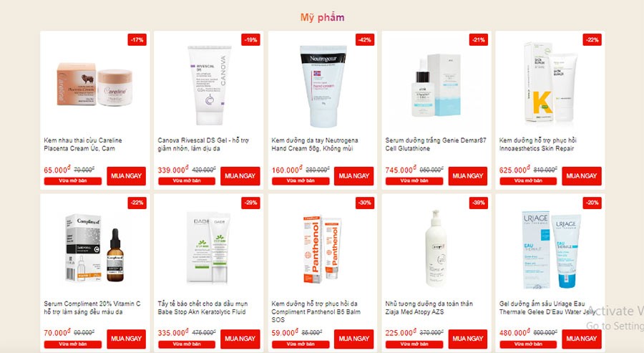
Task: Click the Canova Rivescal DS Gel product image
Action: pyautogui.click(x=208, y=84)
